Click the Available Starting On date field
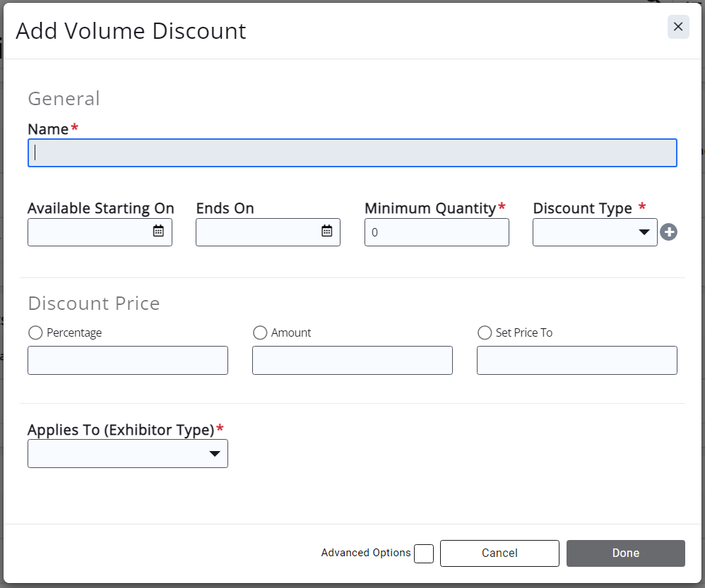Viewport: 705px width, 588px height. coord(88,232)
